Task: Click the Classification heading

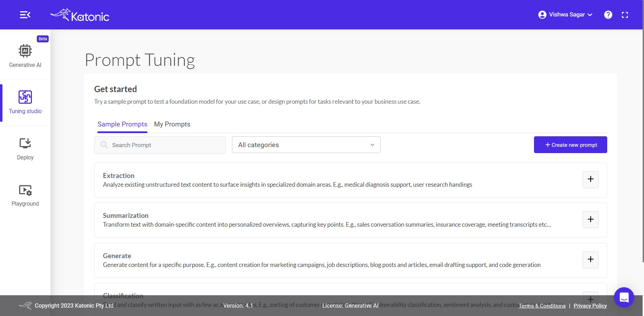Action: [123, 296]
